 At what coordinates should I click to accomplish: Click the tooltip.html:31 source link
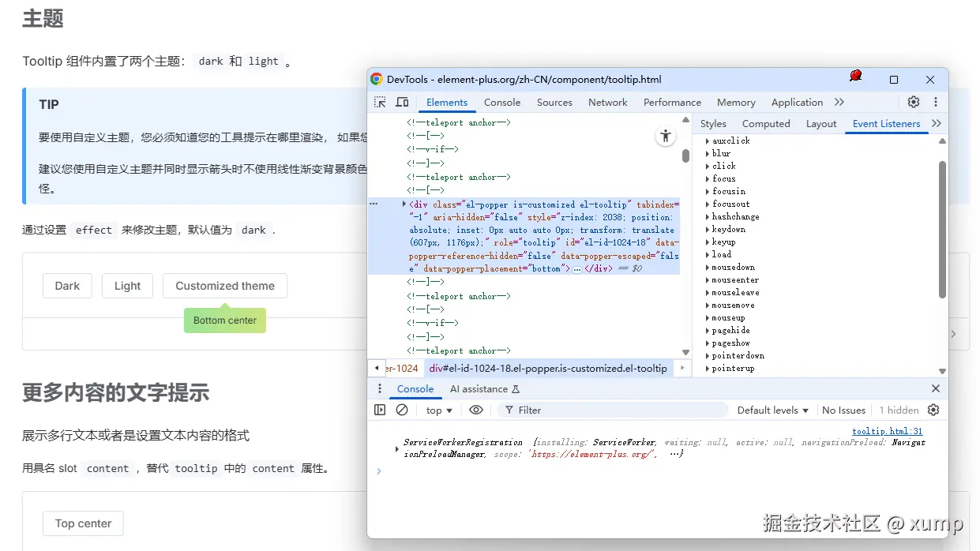click(887, 431)
